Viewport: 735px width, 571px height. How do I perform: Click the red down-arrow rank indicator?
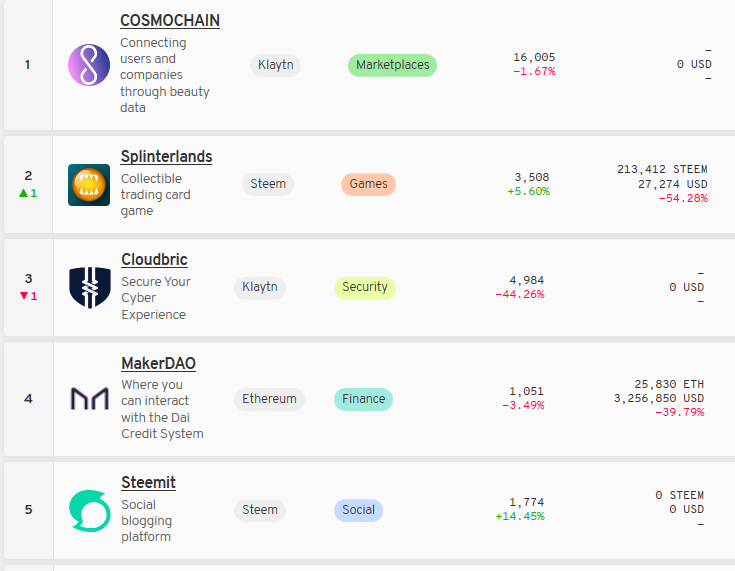click(28, 296)
